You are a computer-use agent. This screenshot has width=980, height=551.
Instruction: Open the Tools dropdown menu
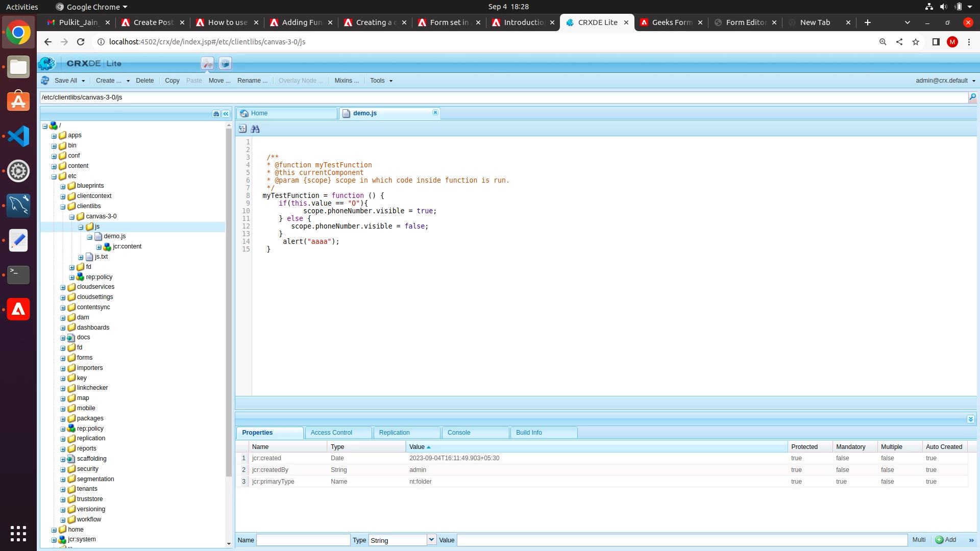(381, 81)
